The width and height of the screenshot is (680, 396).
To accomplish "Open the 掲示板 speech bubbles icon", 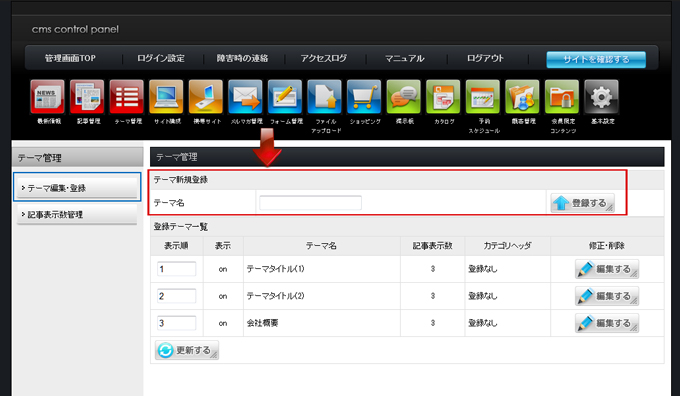I will tap(404, 97).
